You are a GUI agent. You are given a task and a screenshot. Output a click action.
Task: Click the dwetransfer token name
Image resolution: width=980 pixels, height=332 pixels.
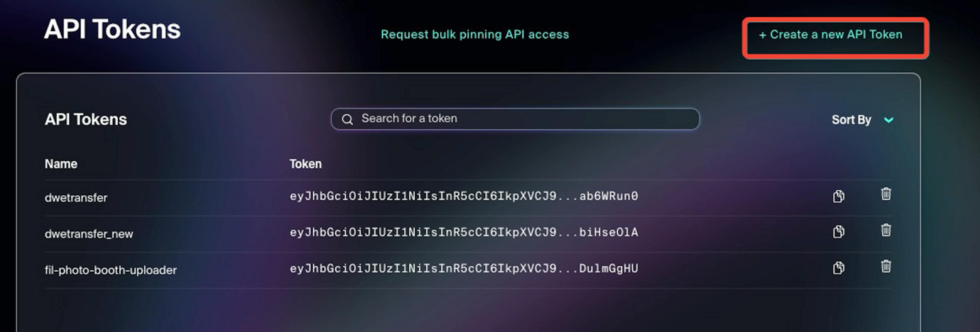coord(76,198)
